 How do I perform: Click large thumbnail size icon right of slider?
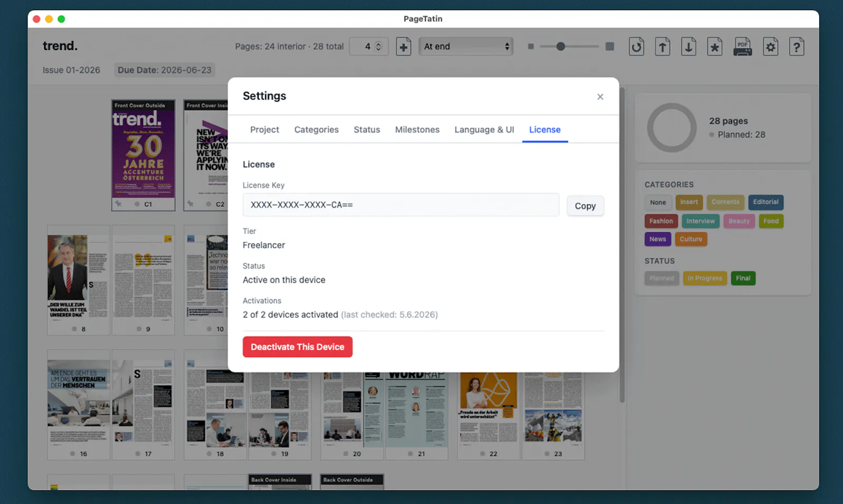point(610,46)
